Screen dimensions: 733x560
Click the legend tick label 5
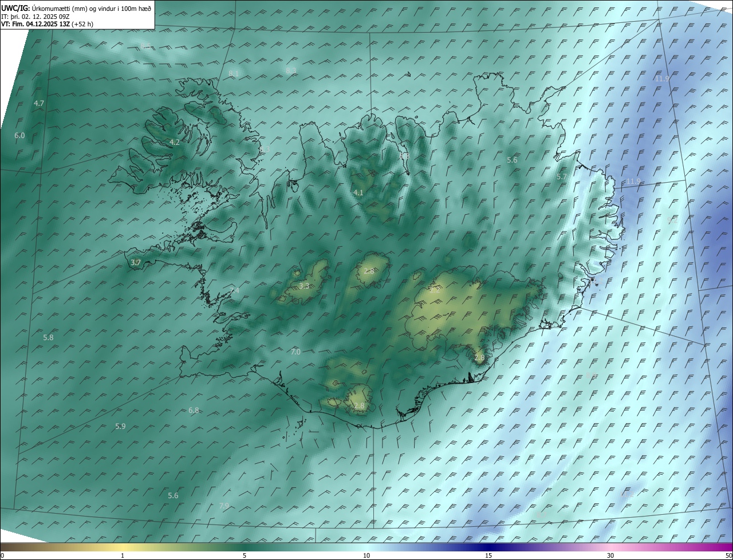(245, 555)
